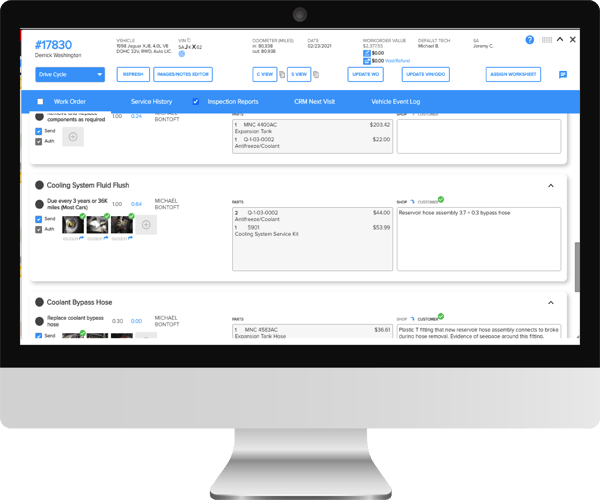Click status circle beside Cooling System Fluid Flush

click(39, 186)
